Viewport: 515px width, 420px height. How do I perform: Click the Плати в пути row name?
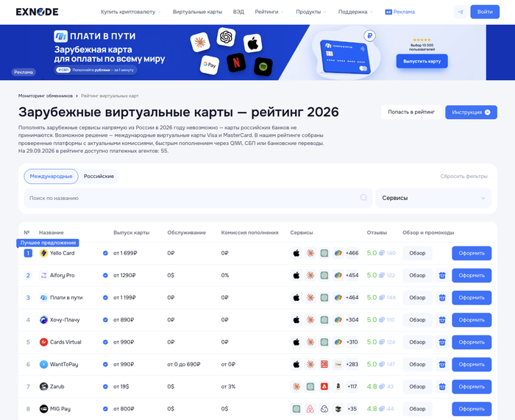tap(66, 297)
